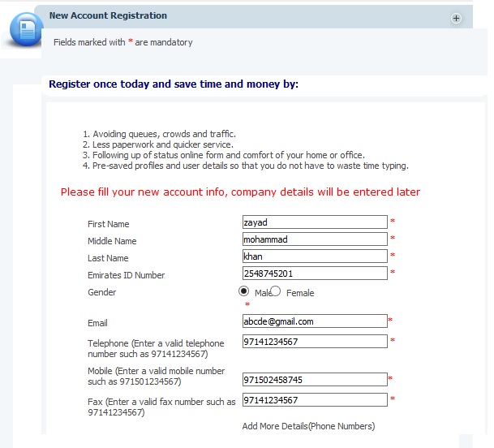Screen dimensions: 494x448
Task: Click the Last Name field with khan
Action: pyautogui.click(x=315, y=256)
